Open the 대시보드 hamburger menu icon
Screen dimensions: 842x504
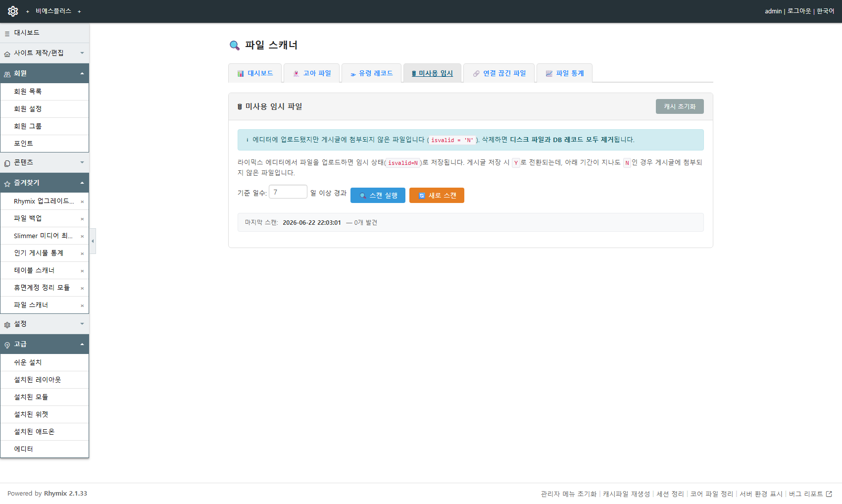pyautogui.click(x=7, y=34)
